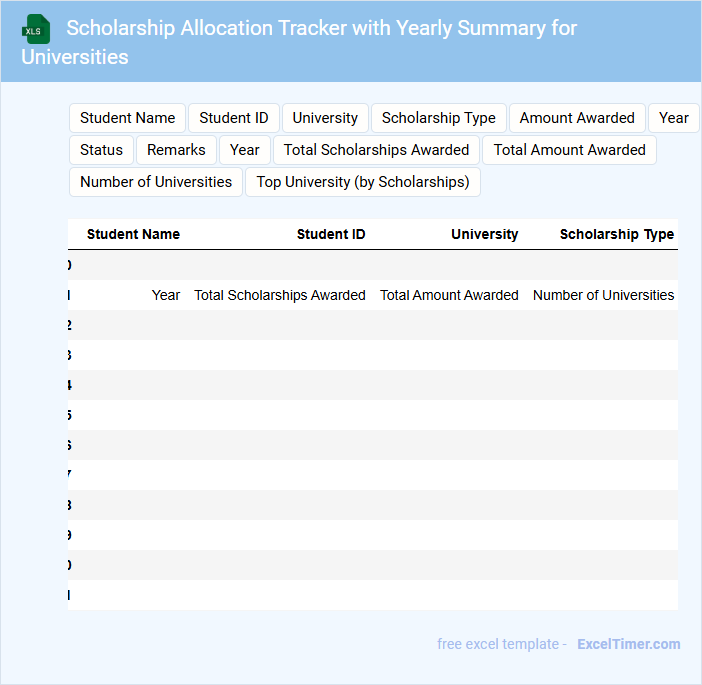Click the Amount Awarded tag button
Screen dimensions: 702x685
pyautogui.click(x=577, y=118)
